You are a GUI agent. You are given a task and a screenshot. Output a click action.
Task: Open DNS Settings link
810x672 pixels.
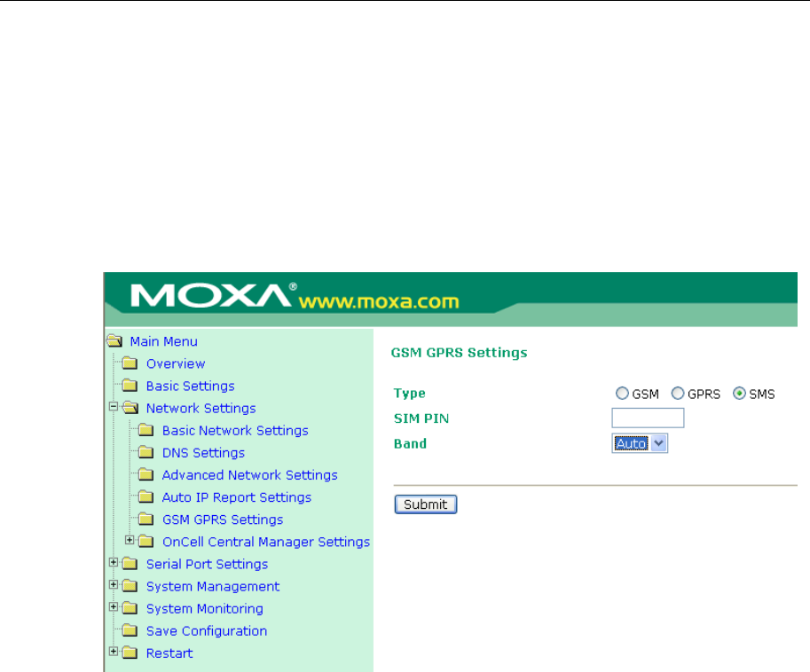[x=203, y=452]
